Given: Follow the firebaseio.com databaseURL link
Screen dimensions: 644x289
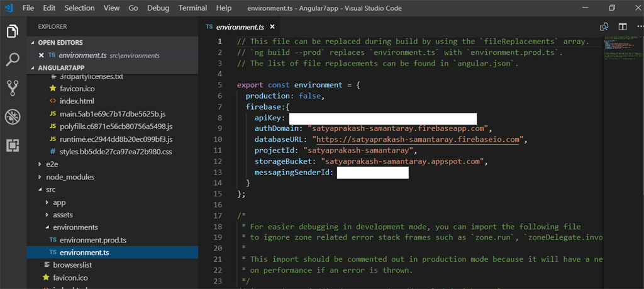Looking at the screenshot, I should click(x=418, y=139).
